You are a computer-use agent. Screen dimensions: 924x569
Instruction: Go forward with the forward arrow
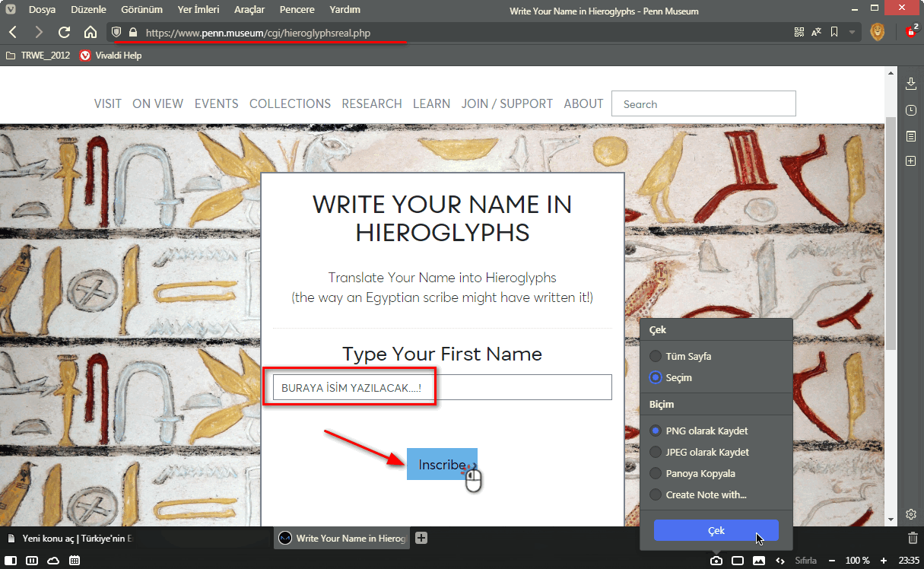pyautogui.click(x=39, y=32)
